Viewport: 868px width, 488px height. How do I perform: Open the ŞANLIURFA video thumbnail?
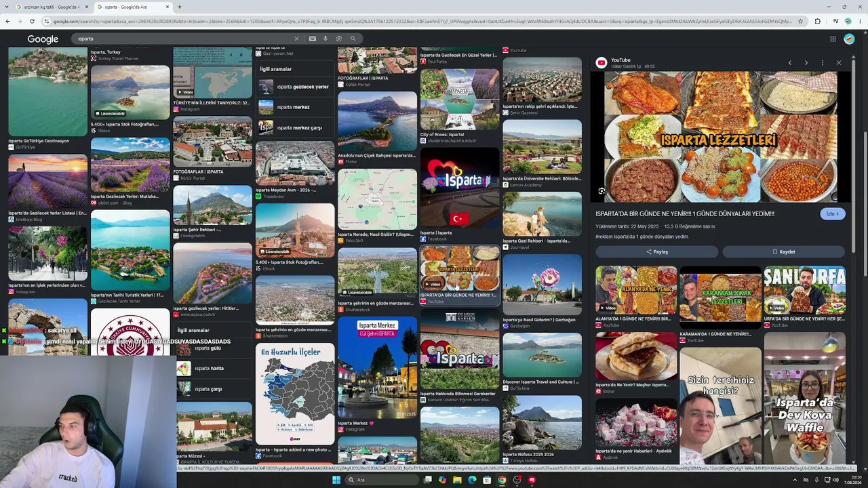point(804,290)
